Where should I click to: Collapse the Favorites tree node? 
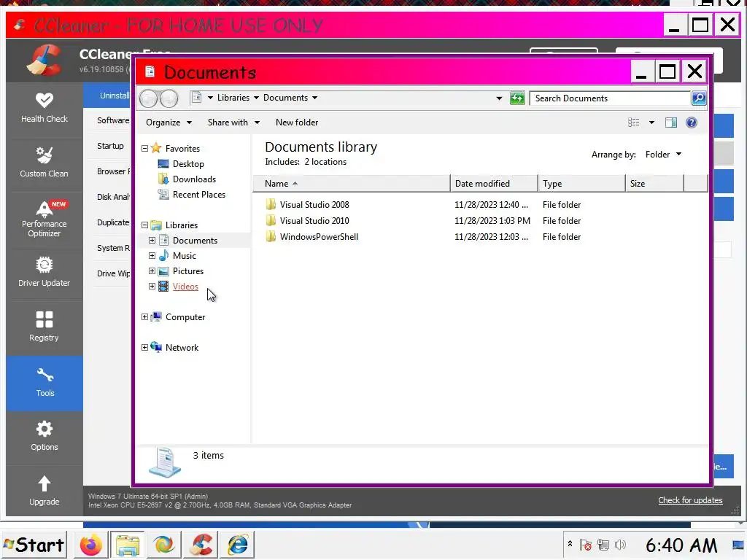click(x=145, y=149)
